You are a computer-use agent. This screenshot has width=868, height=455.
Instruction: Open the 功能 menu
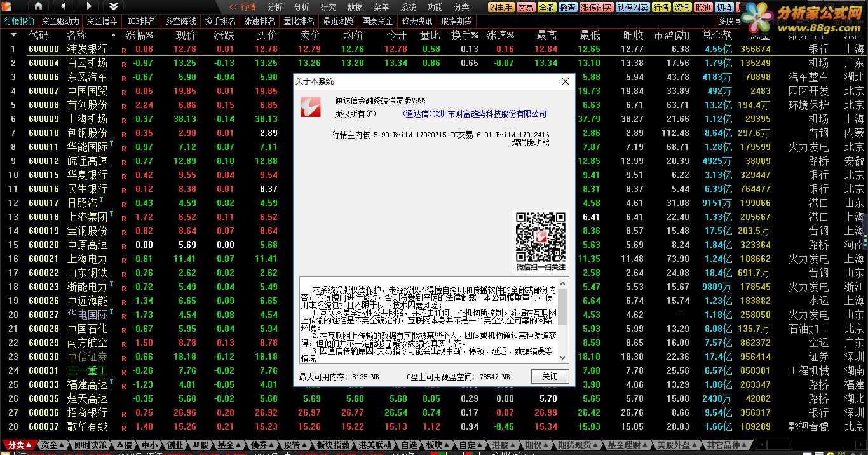coord(435,7)
